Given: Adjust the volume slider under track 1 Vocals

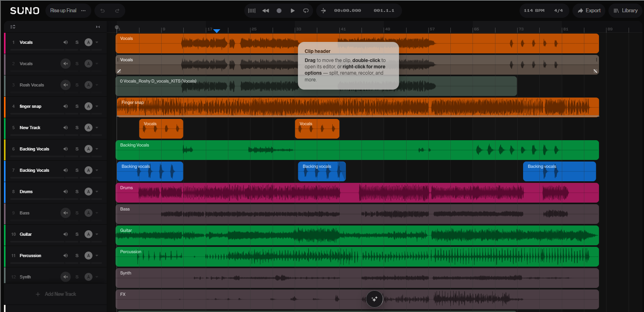Looking at the screenshot, I should [43, 50].
